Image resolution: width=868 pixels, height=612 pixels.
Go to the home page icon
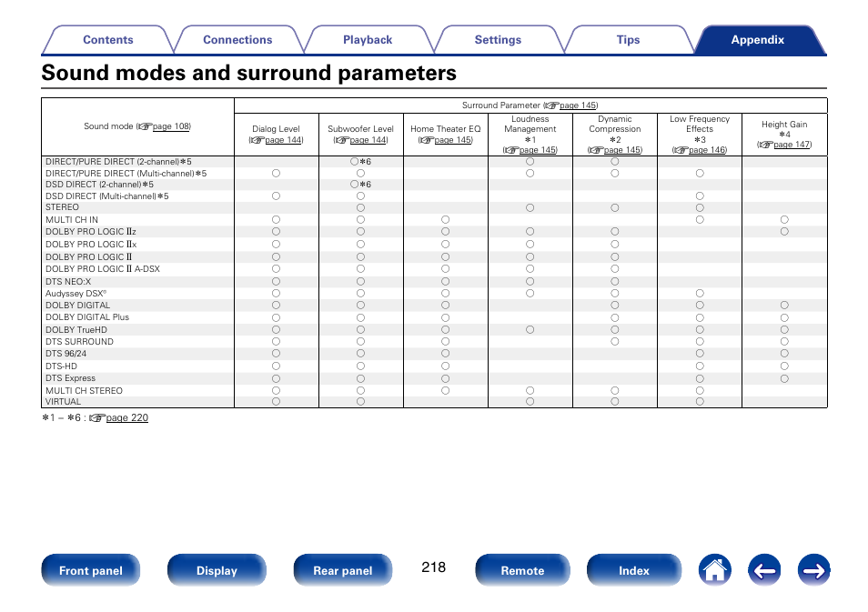click(714, 570)
